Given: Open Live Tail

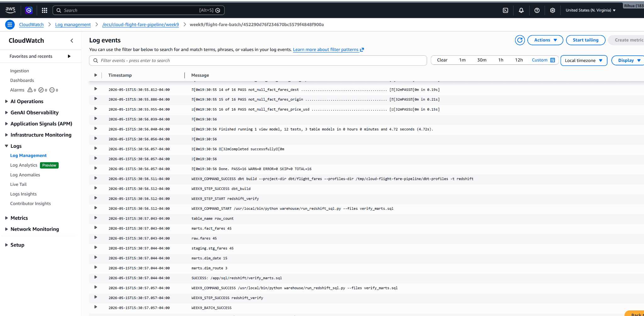Looking at the screenshot, I should [x=18, y=185].
